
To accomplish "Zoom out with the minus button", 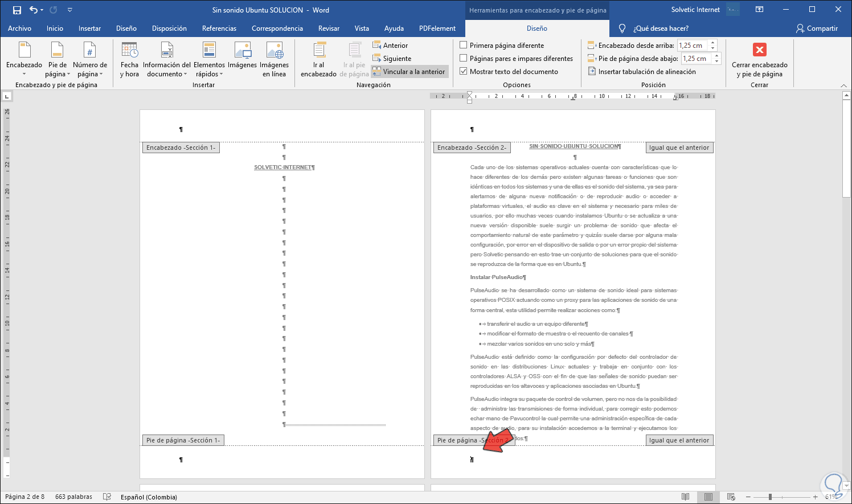I will [748, 497].
